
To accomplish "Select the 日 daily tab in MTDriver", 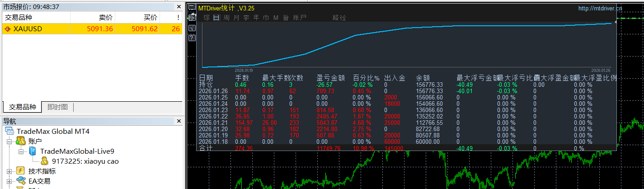I will coord(216,18).
